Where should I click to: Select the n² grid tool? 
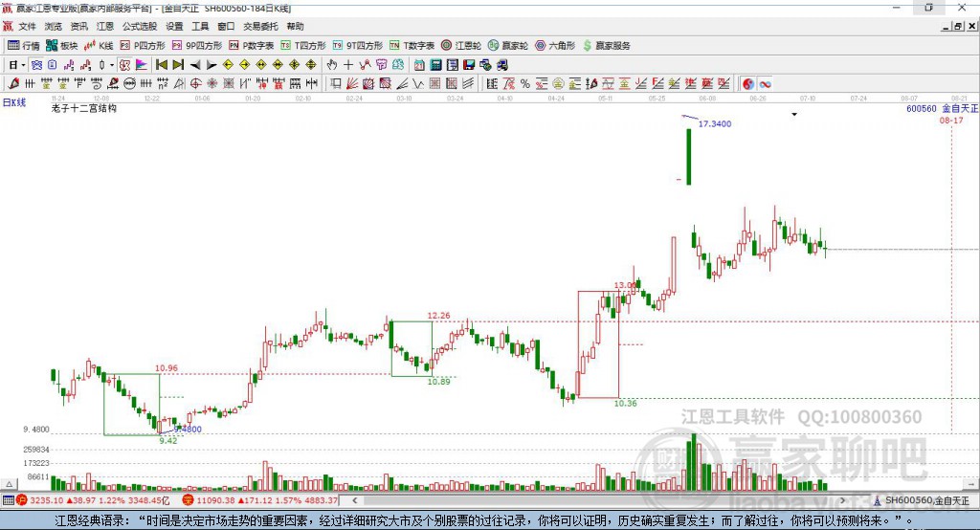click(x=163, y=84)
